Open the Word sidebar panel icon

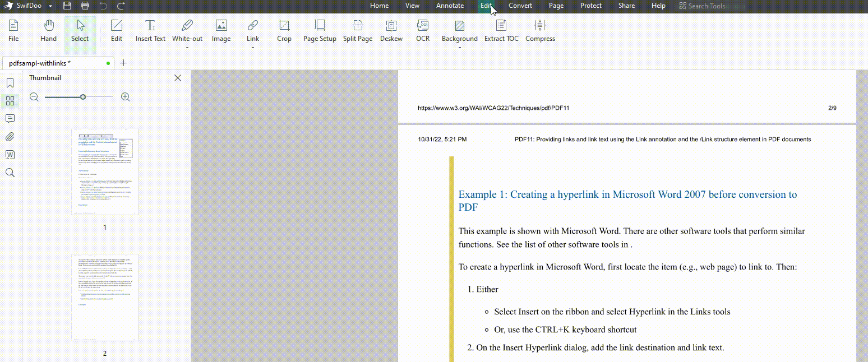[10, 155]
